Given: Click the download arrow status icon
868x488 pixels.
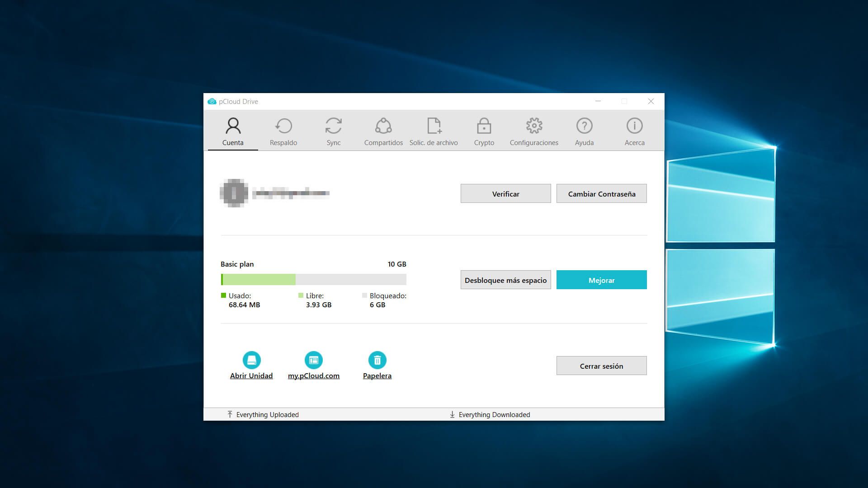Looking at the screenshot, I should (452, 414).
